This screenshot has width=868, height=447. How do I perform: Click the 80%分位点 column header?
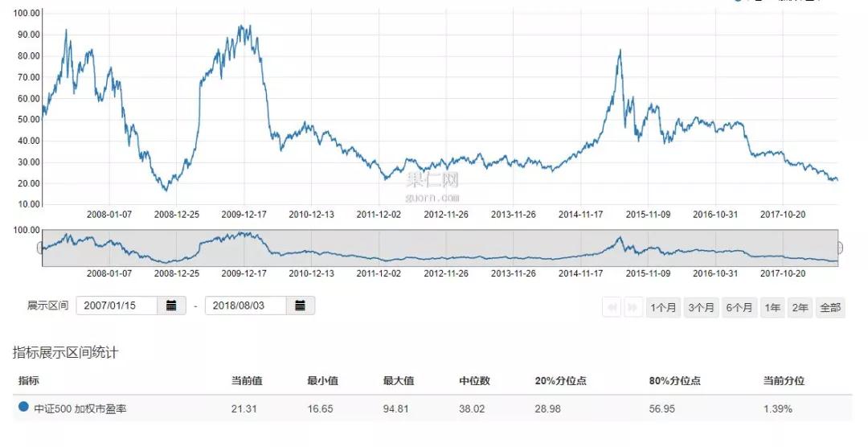pos(675,380)
